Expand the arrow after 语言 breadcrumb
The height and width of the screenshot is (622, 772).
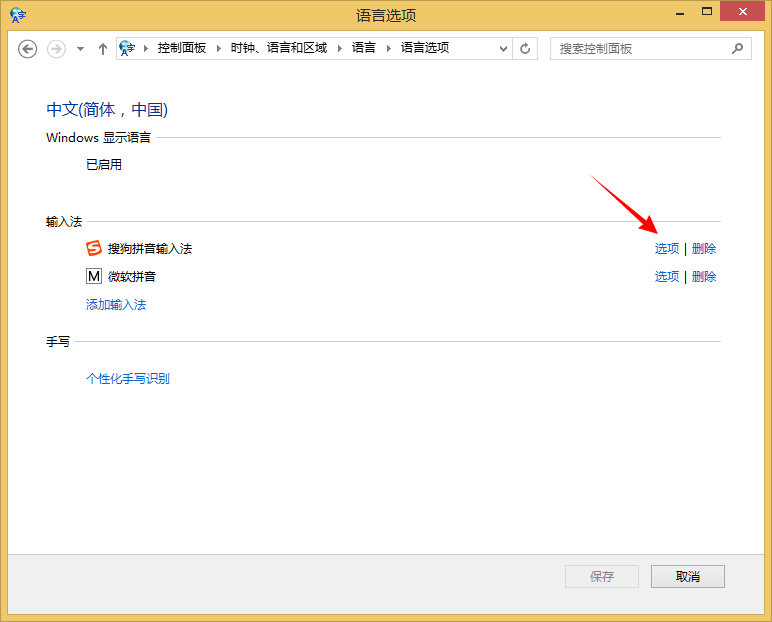click(388, 48)
